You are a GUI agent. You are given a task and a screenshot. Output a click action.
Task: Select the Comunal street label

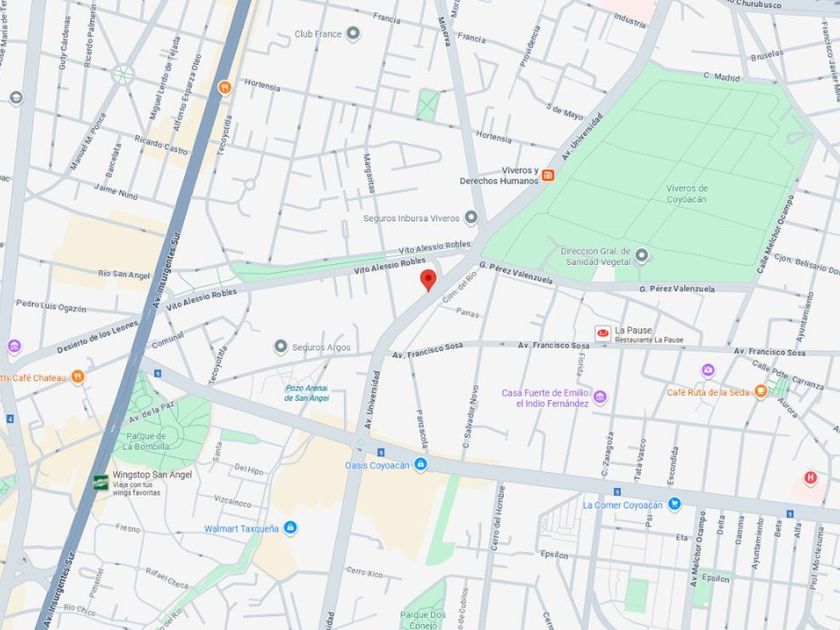[x=168, y=340]
